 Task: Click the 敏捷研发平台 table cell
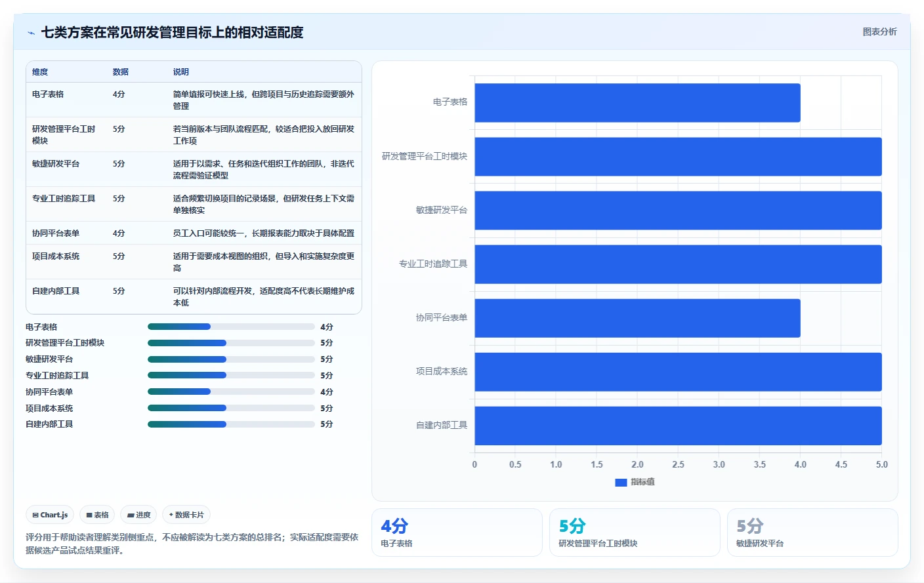coord(56,164)
